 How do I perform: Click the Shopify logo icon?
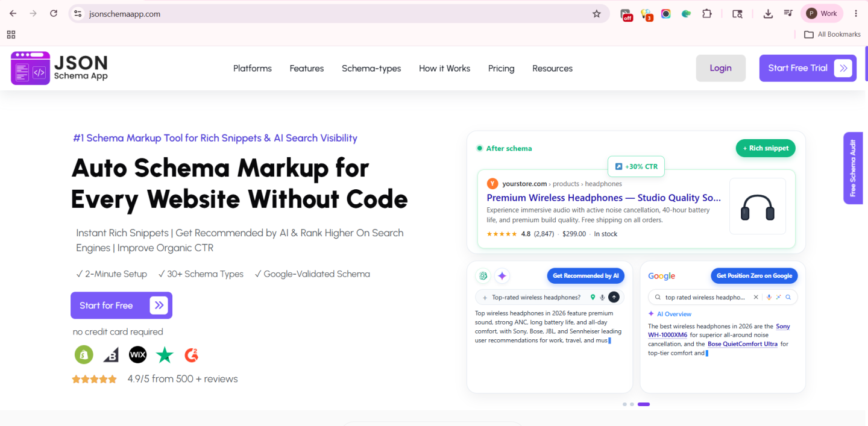[84, 354]
